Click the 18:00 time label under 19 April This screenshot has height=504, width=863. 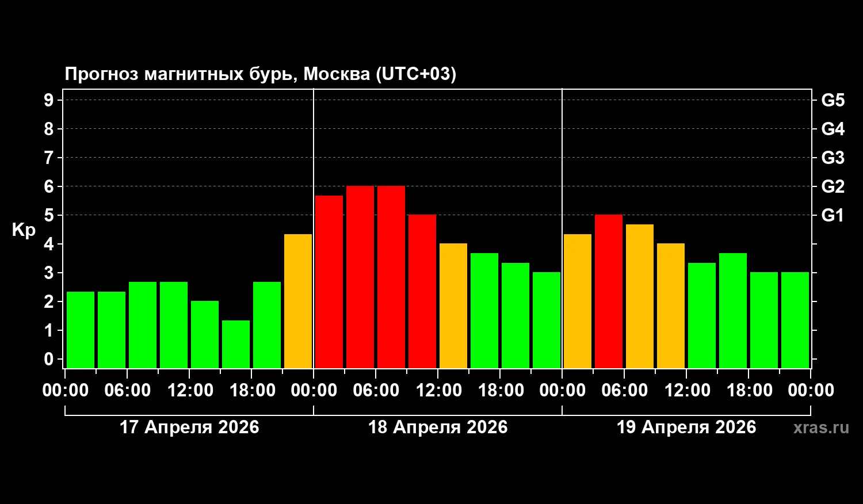749,391
